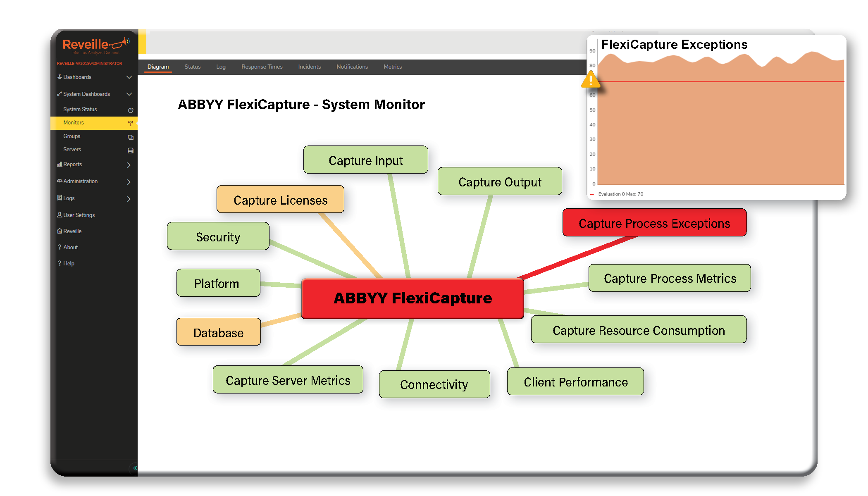Click the About question mark icon
This screenshot has height=496, width=868.
pos(60,247)
